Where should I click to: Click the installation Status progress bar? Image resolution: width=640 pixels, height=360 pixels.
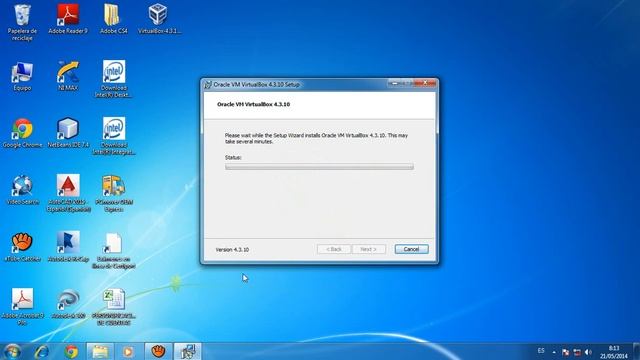pyautogui.click(x=319, y=167)
